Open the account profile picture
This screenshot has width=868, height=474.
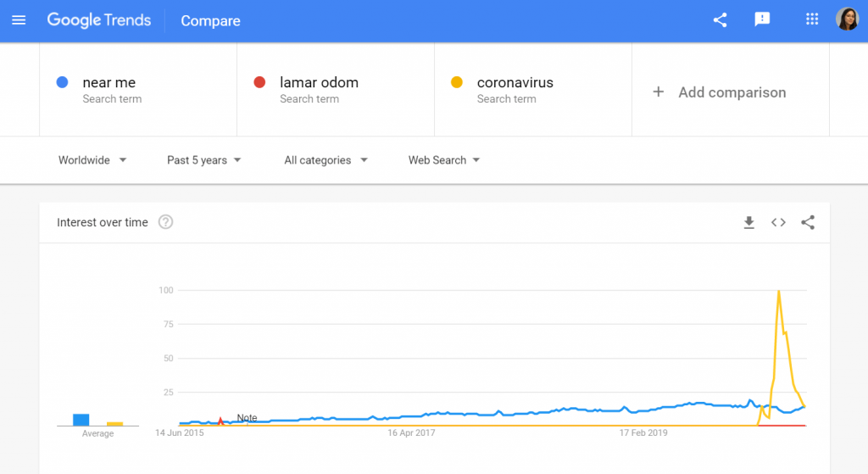click(847, 20)
